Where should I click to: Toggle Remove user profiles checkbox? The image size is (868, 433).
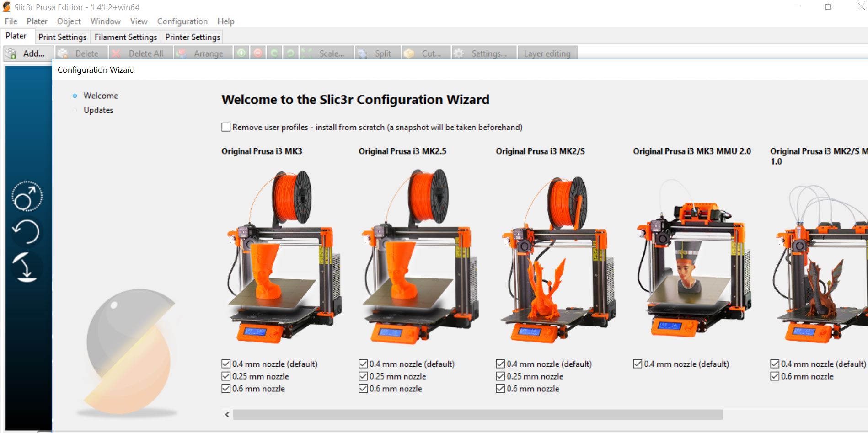coord(226,127)
